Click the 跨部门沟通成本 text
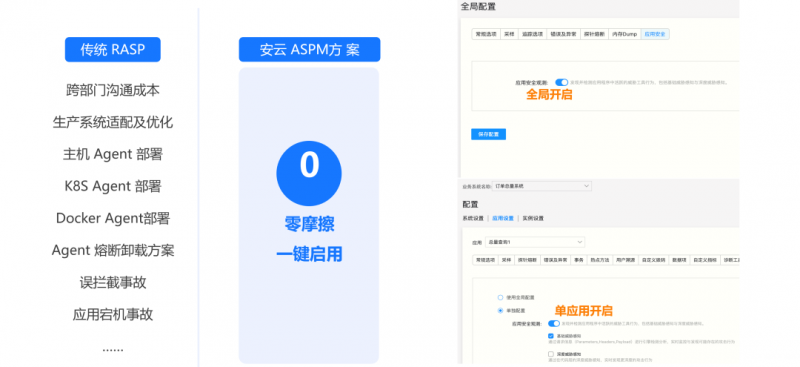Viewport: 800px width, 367px height. (113, 90)
